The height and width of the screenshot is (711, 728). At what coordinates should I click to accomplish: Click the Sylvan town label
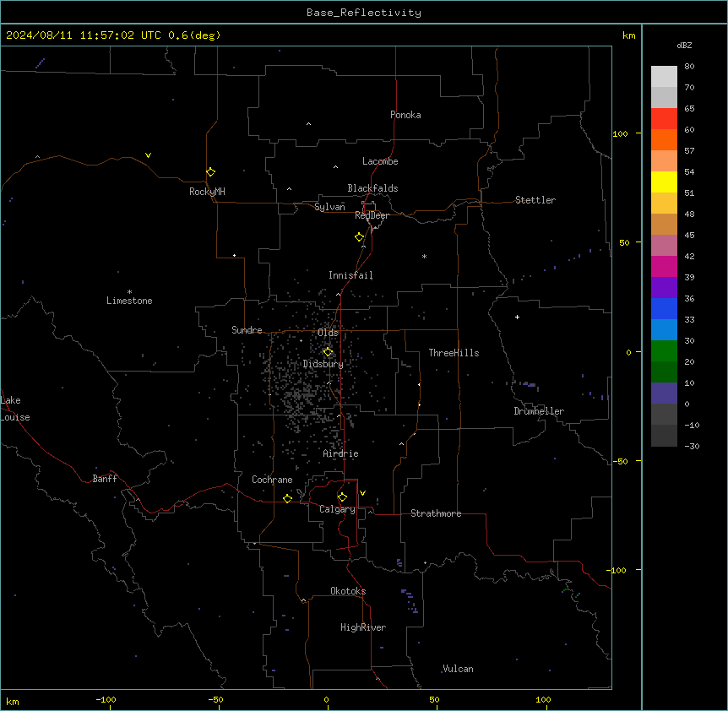coord(329,207)
